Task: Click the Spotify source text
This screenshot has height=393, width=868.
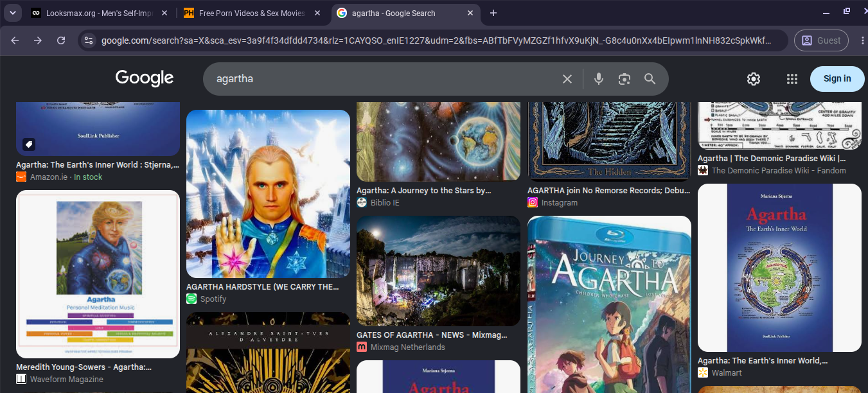Action: pos(213,299)
